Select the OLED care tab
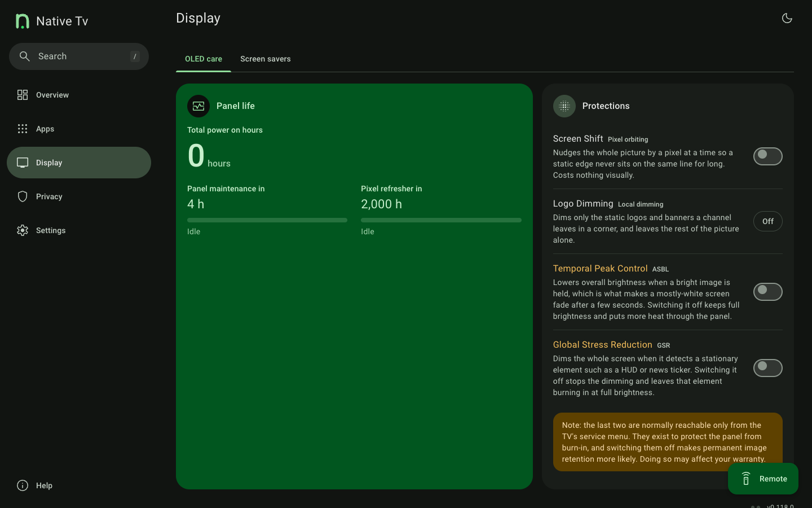The image size is (812, 508). [x=204, y=59]
